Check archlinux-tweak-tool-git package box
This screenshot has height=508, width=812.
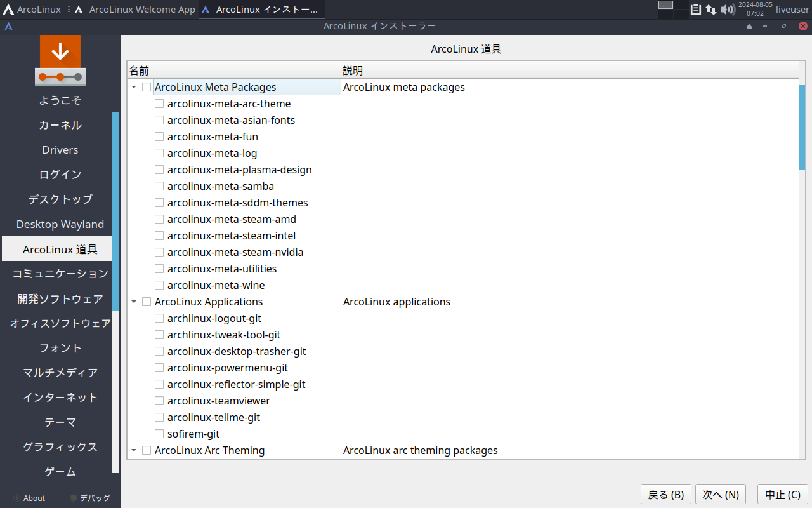point(159,335)
